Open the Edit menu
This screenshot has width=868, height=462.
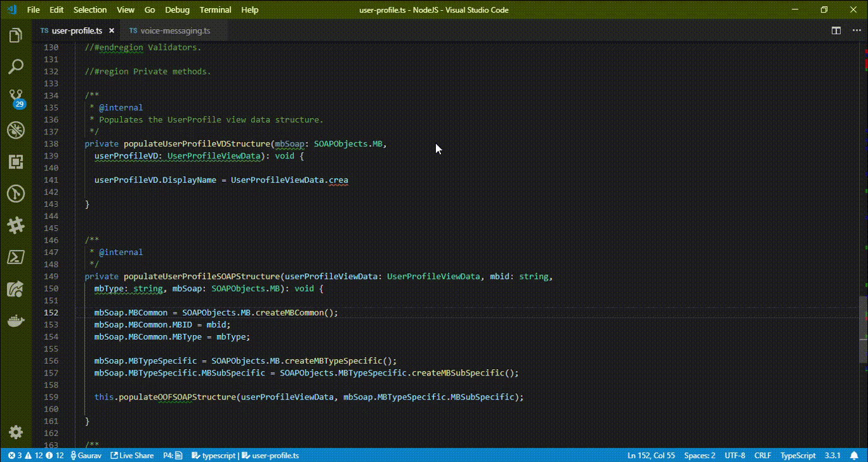pos(57,9)
